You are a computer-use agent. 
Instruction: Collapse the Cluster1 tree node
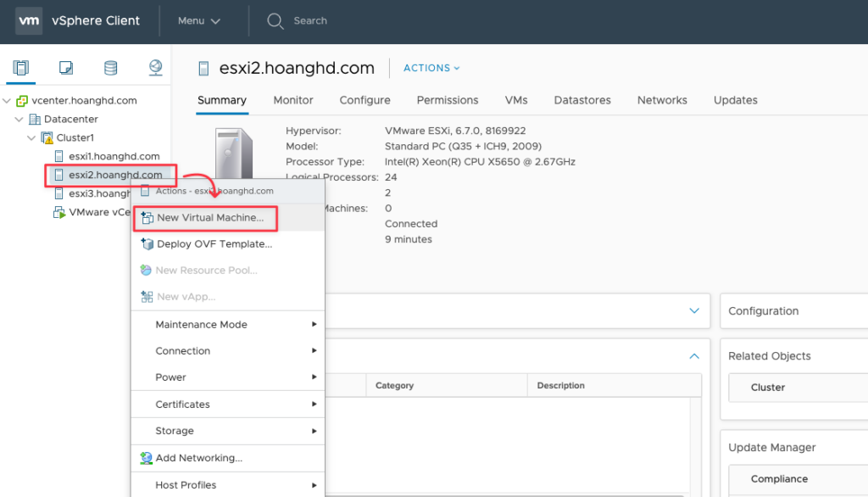[x=31, y=138]
